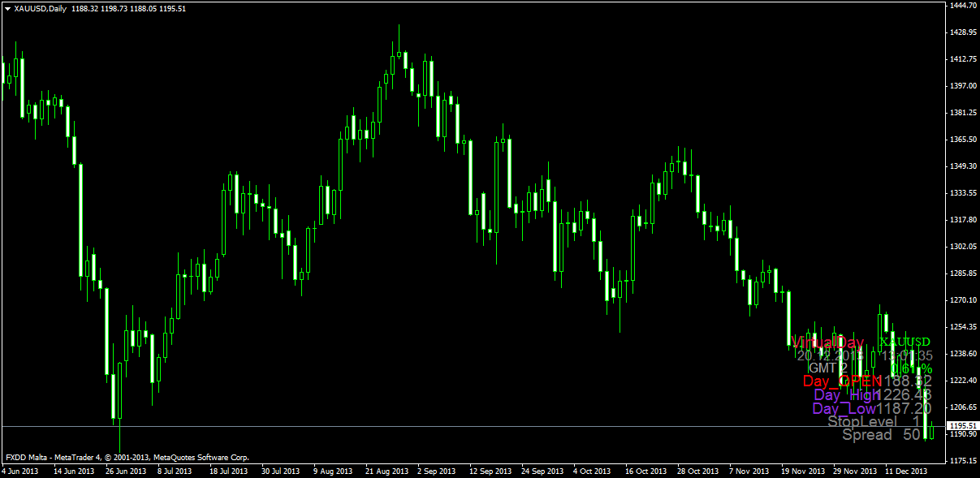Image resolution: width=980 pixels, height=478 pixels.
Task: Click the 11 Dec 2013 date label
Action: point(906,471)
